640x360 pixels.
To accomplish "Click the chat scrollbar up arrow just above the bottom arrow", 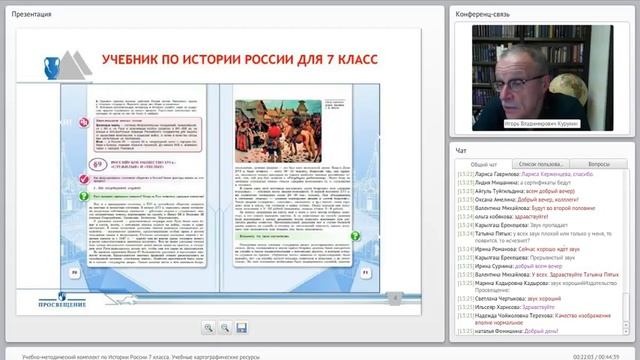I will point(627,325).
